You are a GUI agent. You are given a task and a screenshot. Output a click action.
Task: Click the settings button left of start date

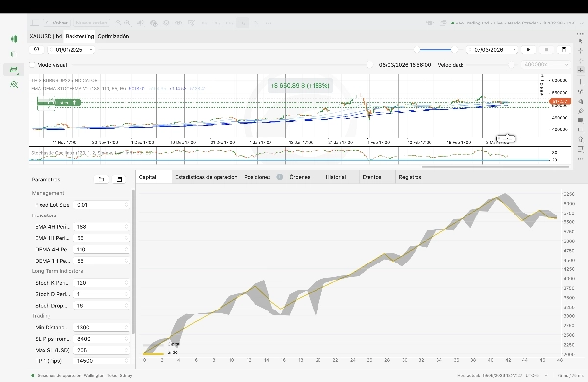click(37, 50)
